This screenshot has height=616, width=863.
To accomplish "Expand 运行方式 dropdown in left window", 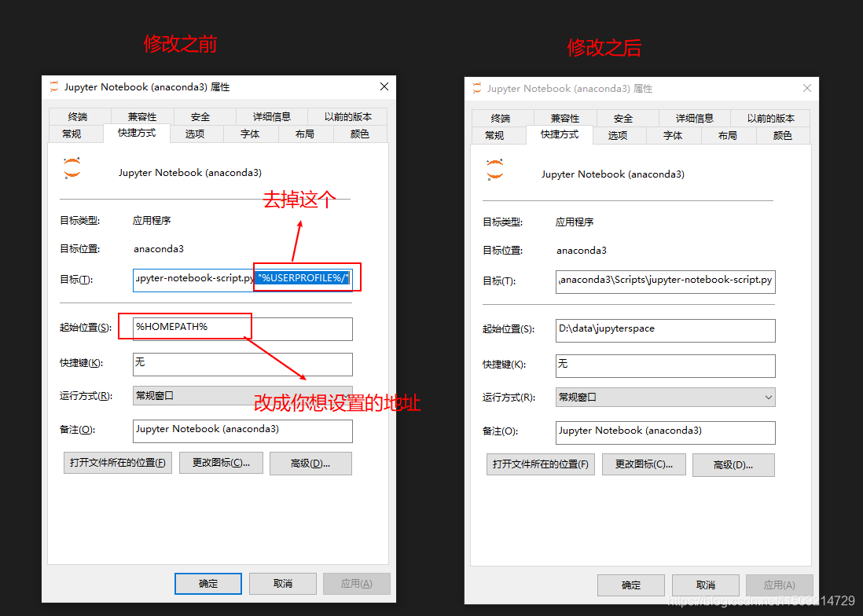I will [243, 395].
